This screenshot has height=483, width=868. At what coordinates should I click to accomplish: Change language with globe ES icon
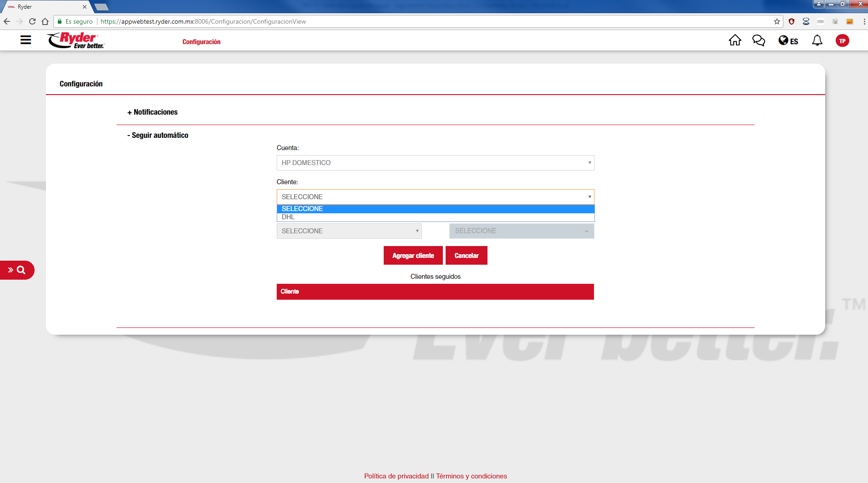(x=788, y=41)
